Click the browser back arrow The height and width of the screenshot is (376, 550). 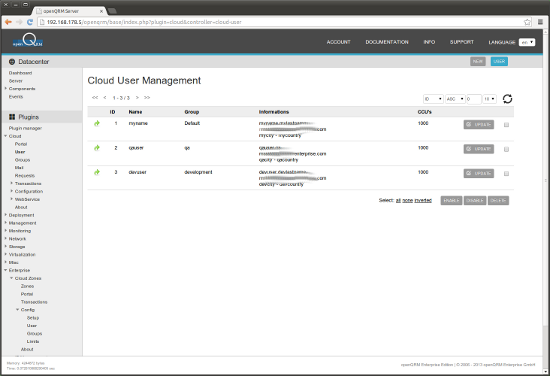[8, 22]
